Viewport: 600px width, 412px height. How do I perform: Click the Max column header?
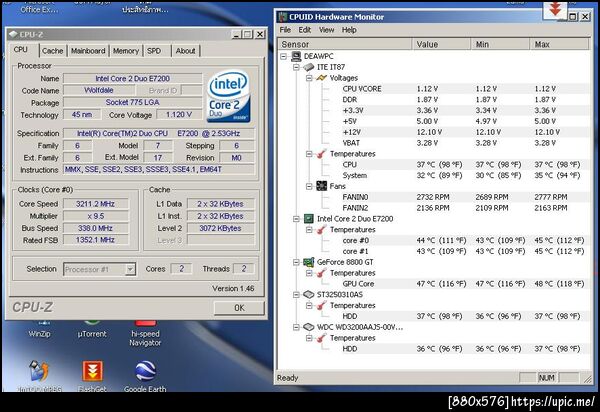coord(559,44)
